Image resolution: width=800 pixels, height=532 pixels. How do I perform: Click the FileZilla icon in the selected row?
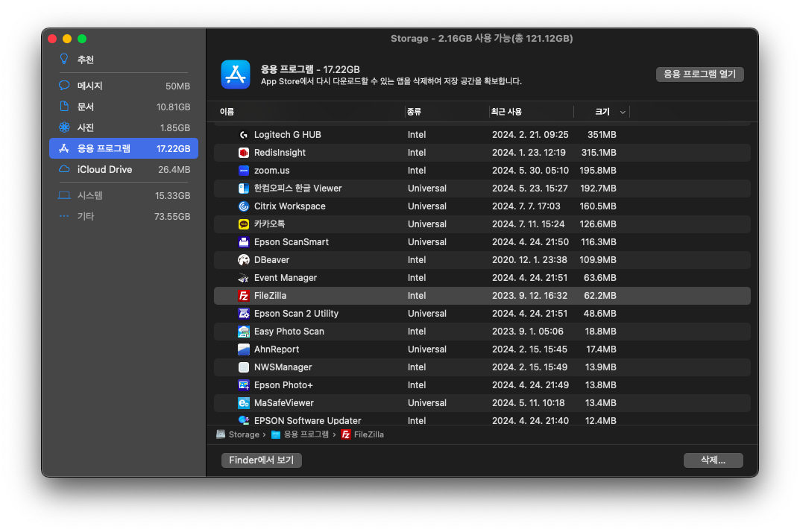pyautogui.click(x=244, y=295)
